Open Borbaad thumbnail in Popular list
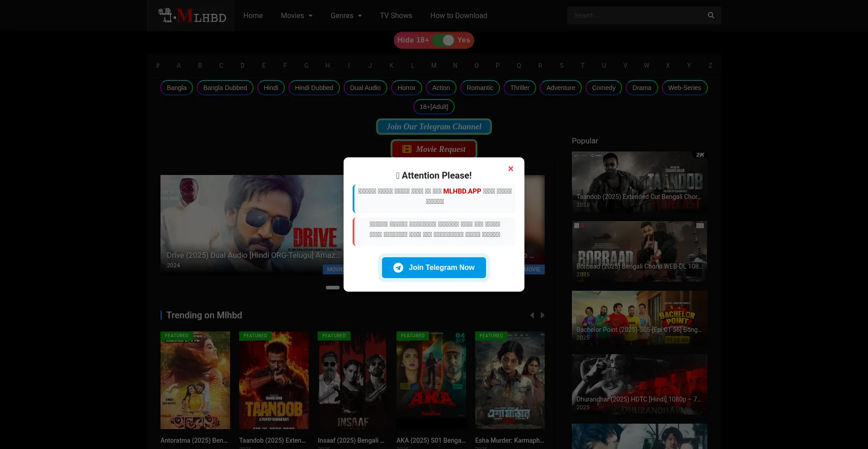The width and height of the screenshot is (868, 449). coord(639,251)
